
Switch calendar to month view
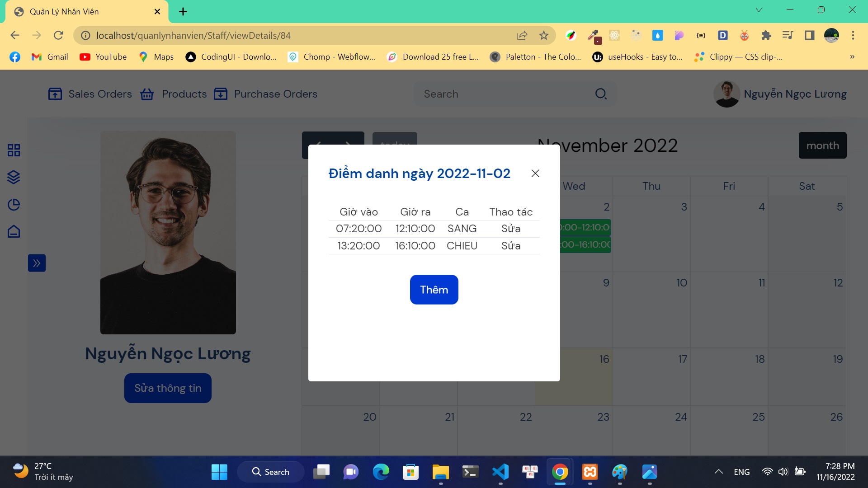(822, 145)
